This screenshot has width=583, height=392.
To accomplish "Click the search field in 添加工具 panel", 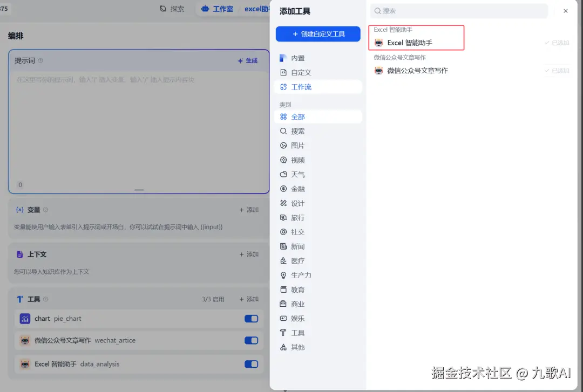I will [459, 11].
